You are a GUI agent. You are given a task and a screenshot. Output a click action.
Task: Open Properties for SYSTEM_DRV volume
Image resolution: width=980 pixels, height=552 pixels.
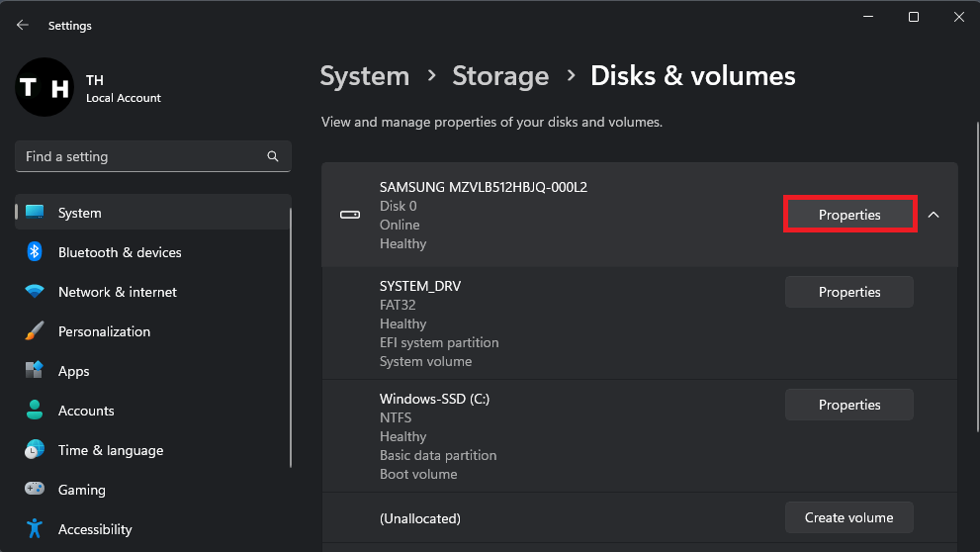coord(849,292)
